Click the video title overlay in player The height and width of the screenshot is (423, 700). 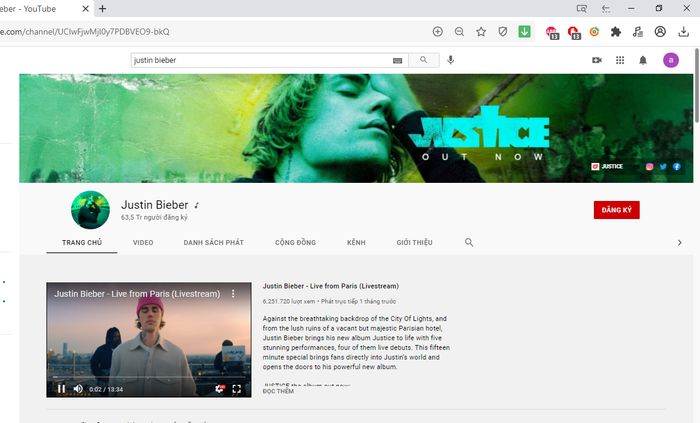[137, 294]
